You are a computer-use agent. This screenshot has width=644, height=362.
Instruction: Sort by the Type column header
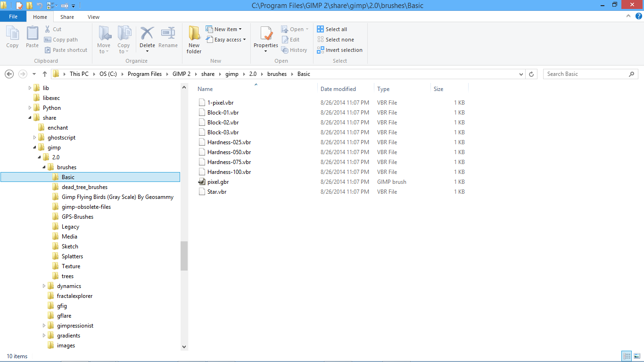[x=403, y=89]
